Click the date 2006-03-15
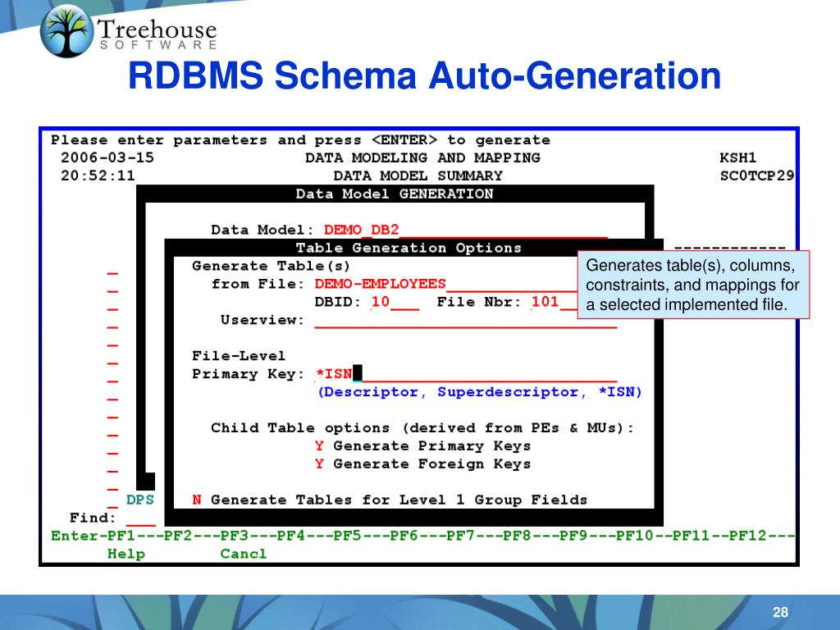Image resolution: width=840 pixels, height=630 pixels. 107,158
